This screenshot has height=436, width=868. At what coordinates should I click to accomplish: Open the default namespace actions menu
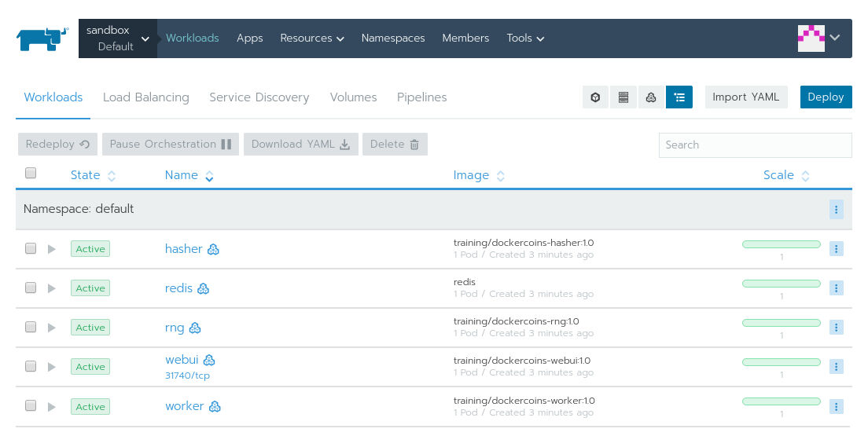[837, 209]
